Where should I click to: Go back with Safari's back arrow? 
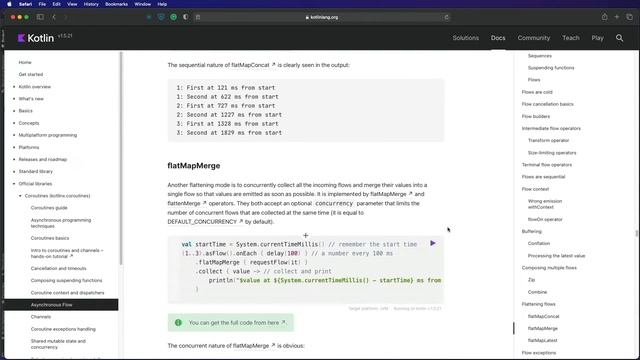(54, 17)
